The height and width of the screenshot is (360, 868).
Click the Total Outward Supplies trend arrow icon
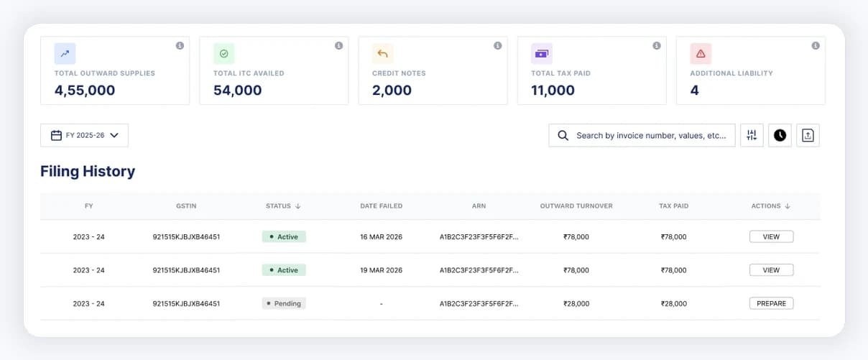pyautogui.click(x=65, y=54)
